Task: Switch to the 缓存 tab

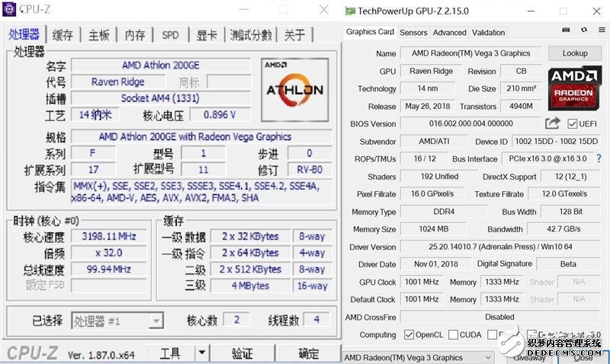Action: pyautogui.click(x=63, y=35)
